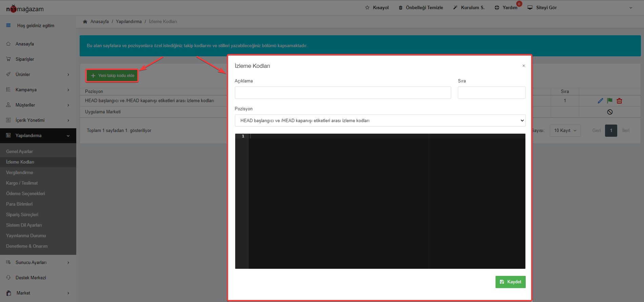Expand the Kampanya submenu chevron
644x302 pixels.
coord(68,90)
